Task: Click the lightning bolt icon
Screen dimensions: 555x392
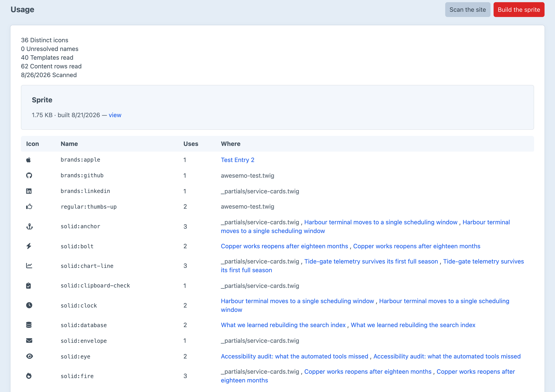Action: pos(29,246)
